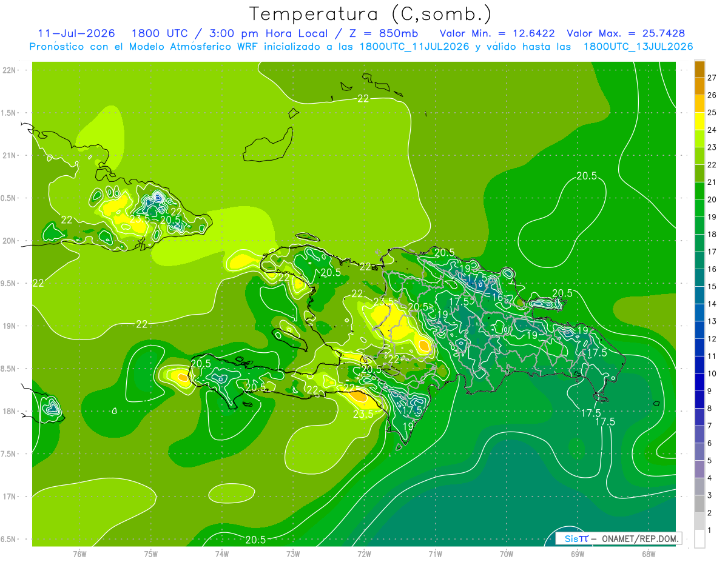Viewport: 728px width, 562px height.
Task: Click the 'SisTT - ONAMET/REP.DOM.' credit box
Action: [x=618, y=538]
